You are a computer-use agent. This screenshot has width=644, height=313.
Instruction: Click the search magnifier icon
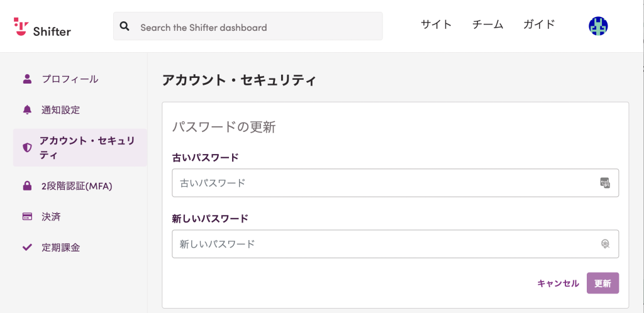pyautogui.click(x=125, y=26)
